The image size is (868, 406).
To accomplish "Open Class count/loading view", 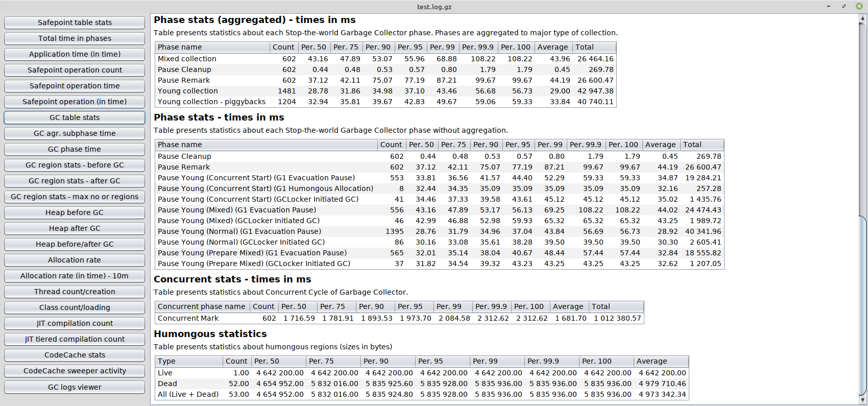I will 75,307.
